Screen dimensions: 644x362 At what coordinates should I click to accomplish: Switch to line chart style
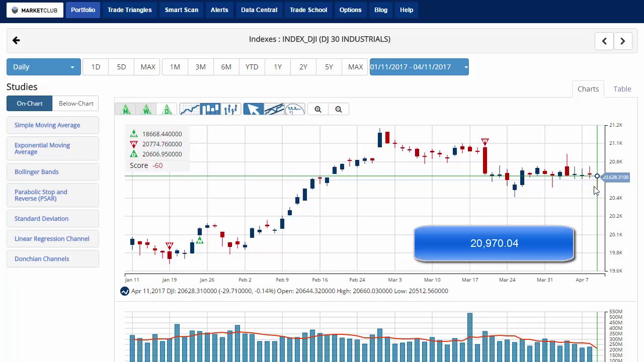(190, 109)
